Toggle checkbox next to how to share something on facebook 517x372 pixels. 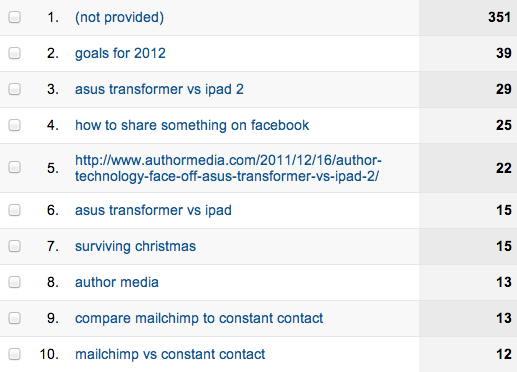click(14, 125)
